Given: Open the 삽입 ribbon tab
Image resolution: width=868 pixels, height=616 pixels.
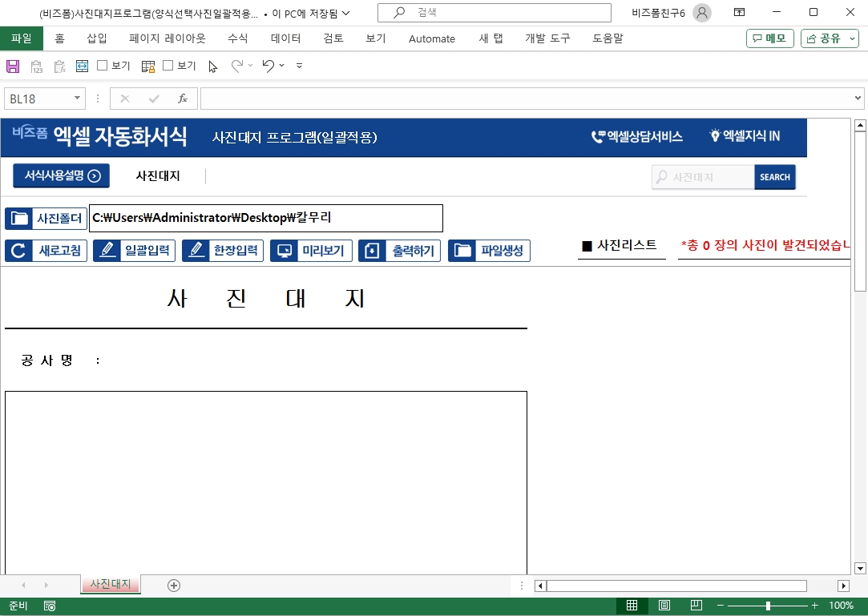Looking at the screenshot, I should coord(97,38).
